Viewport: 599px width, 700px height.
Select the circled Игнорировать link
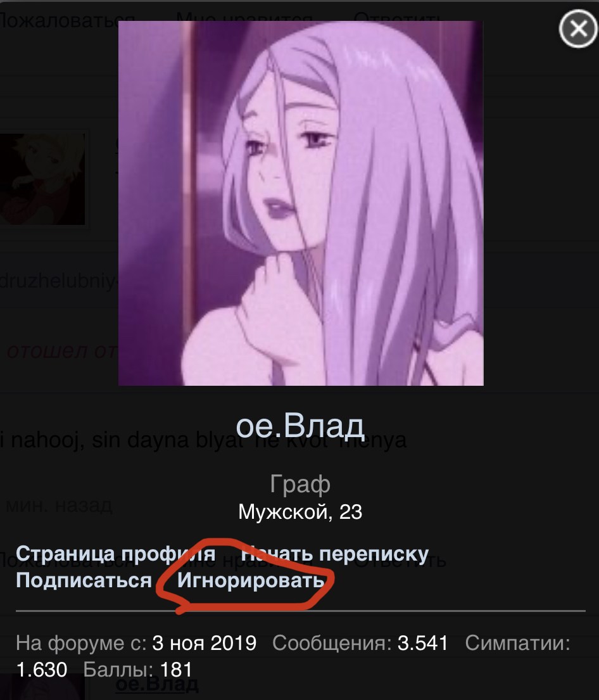click(251, 580)
